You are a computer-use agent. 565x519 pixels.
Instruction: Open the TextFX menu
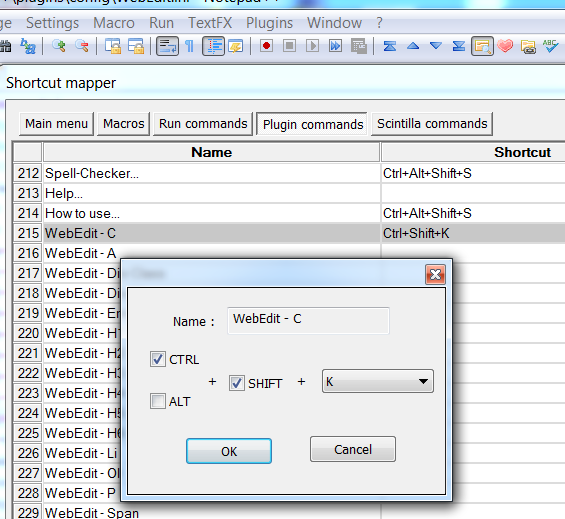[210, 23]
